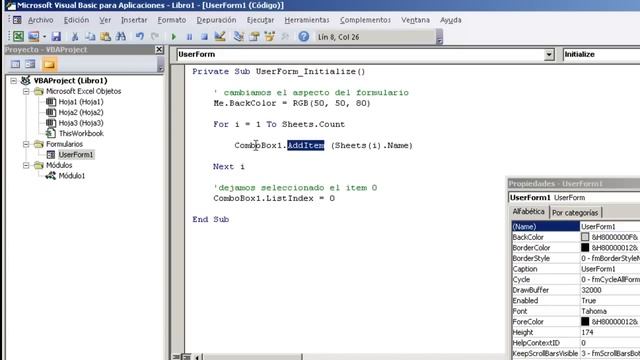This screenshot has height=360, width=640.
Task: Select Módulo1 in project tree
Action: (x=72, y=176)
